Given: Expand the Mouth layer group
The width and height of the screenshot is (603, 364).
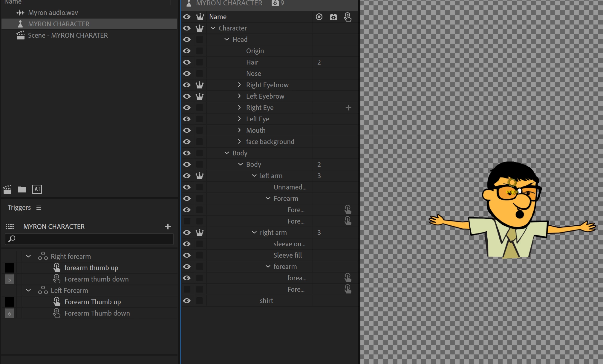Looking at the screenshot, I should 239,130.
